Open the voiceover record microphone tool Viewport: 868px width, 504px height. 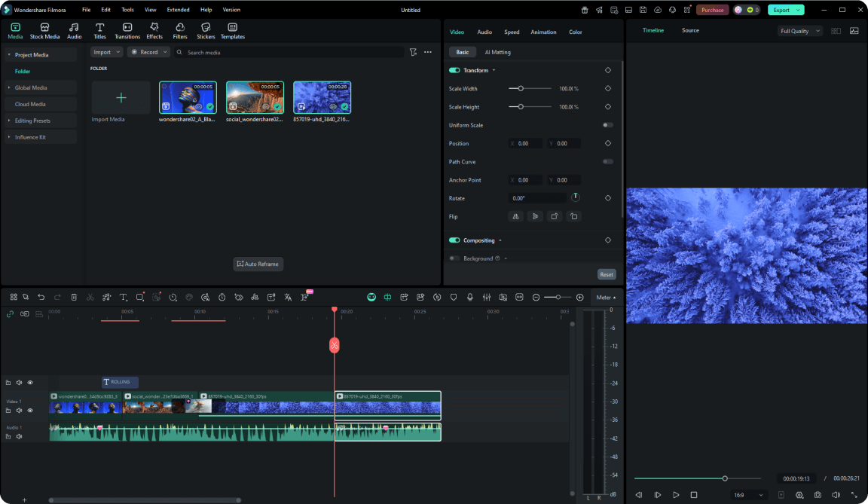click(x=469, y=297)
